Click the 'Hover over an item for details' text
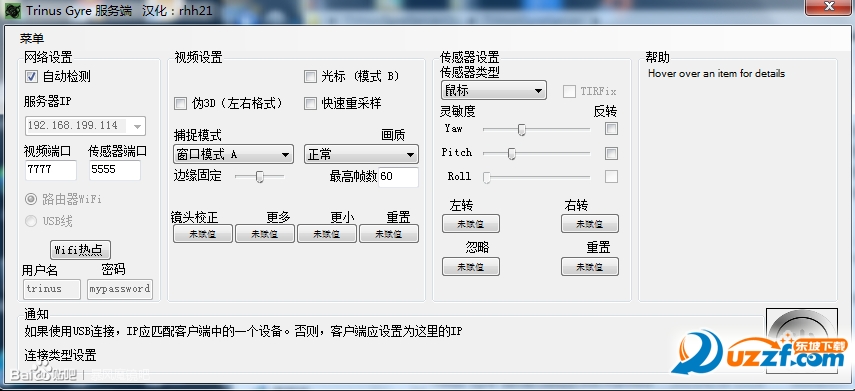855x391 pixels. coord(716,74)
